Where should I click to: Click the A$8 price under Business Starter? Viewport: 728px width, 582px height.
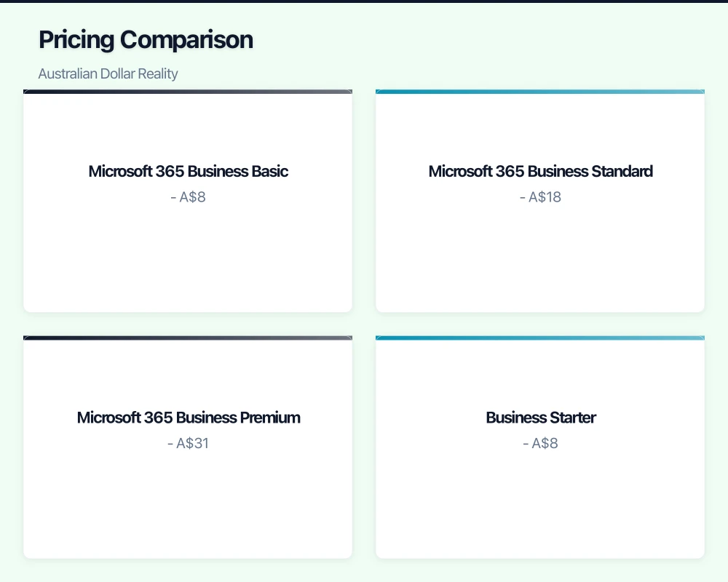pyautogui.click(x=540, y=443)
